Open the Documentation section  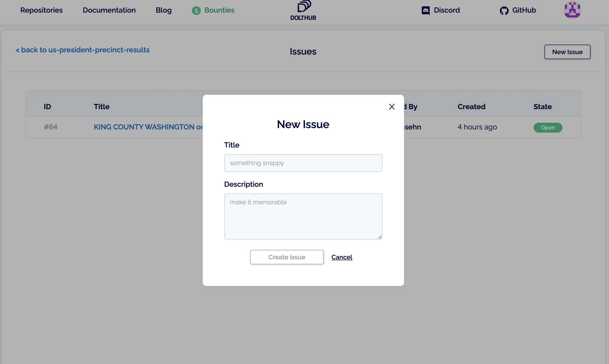coord(109,10)
